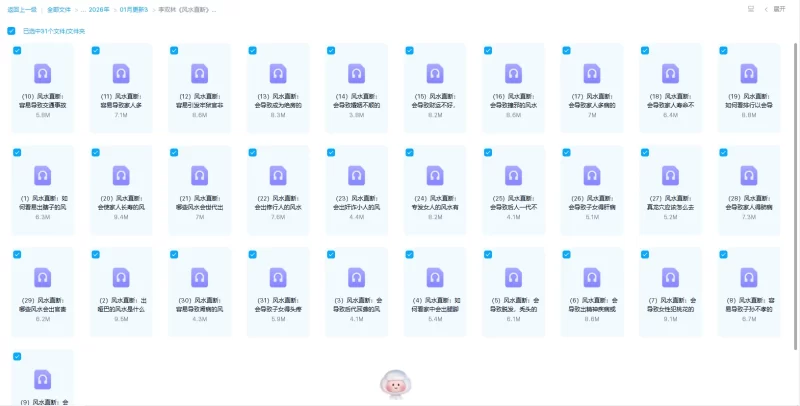The image size is (800, 406).
Task: Uncheck the checkbox on file (6)
Action: pos(566,255)
